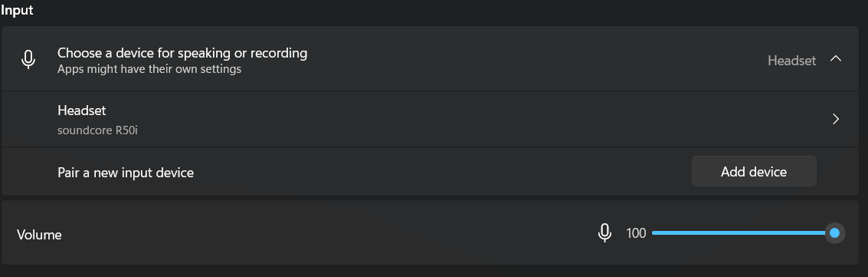This screenshot has width=868, height=277.
Task: Set input volume to the middle of the slider track
Action: coord(743,233)
